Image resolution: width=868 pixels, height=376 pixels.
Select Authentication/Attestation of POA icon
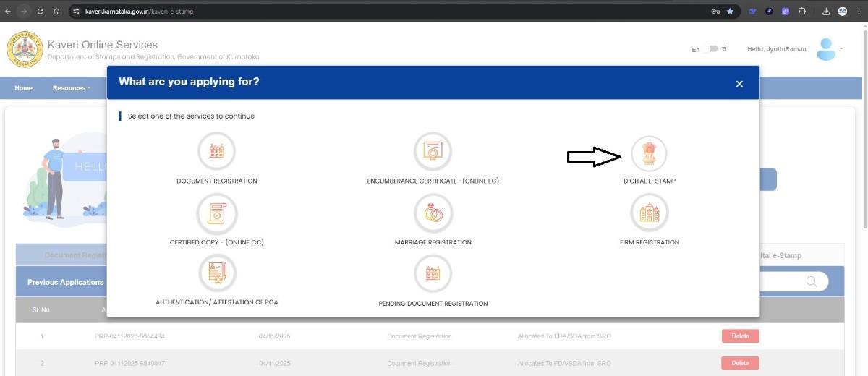pyautogui.click(x=216, y=273)
